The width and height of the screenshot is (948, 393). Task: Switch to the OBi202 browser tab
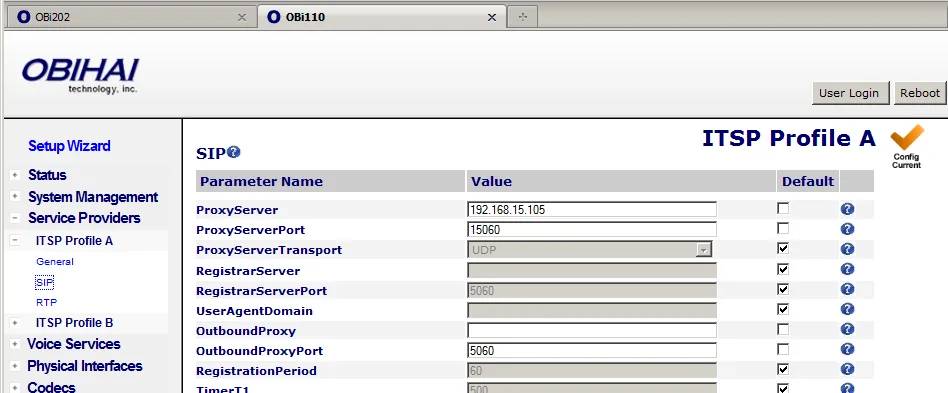(x=131, y=18)
